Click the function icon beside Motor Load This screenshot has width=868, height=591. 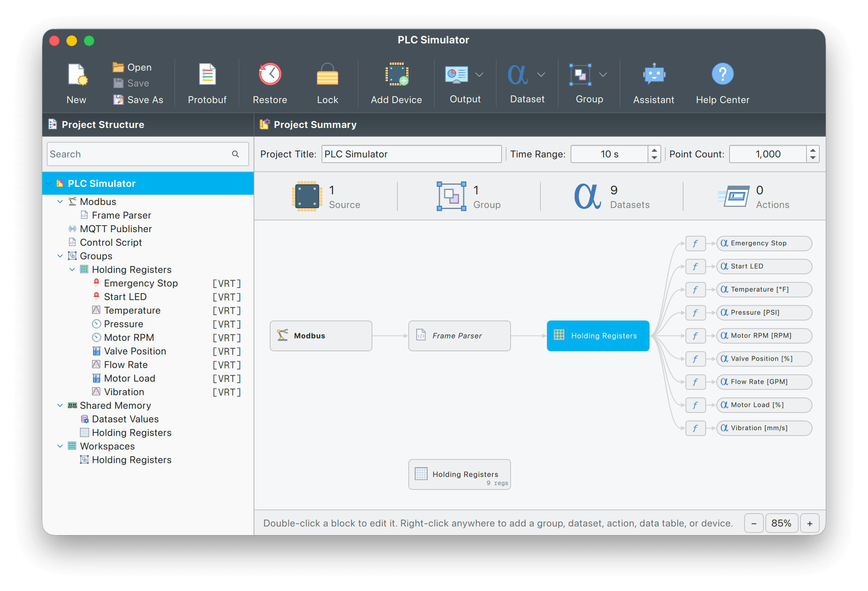point(696,405)
